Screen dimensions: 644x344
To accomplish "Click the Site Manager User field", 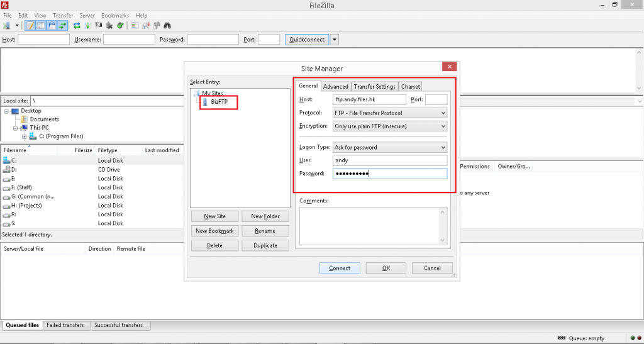I will point(390,160).
